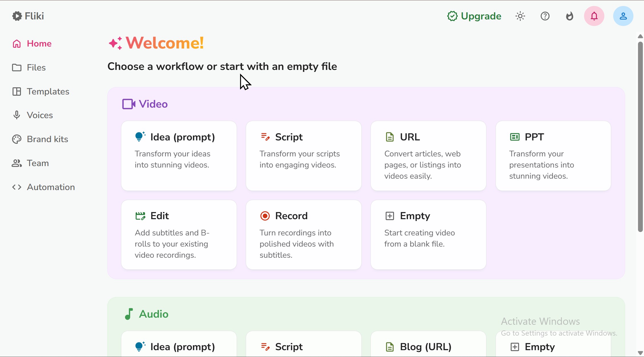The image size is (644, 357).
Task: Select the Audio Script card
Action: pyautogui.click(x=304, y=344)
